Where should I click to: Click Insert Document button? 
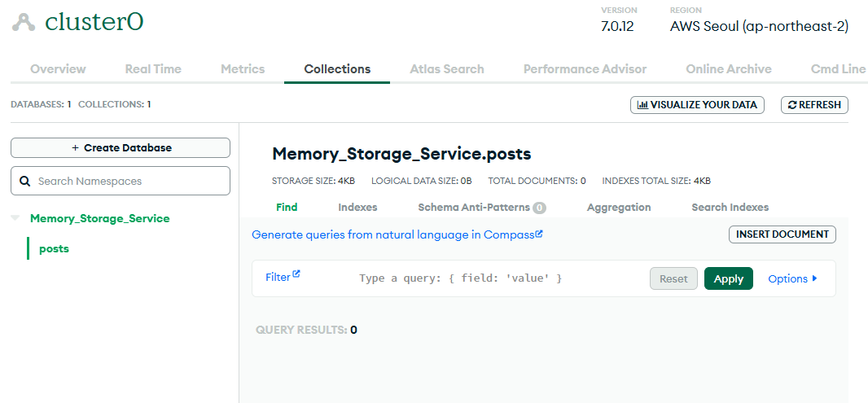coord(783,234)
